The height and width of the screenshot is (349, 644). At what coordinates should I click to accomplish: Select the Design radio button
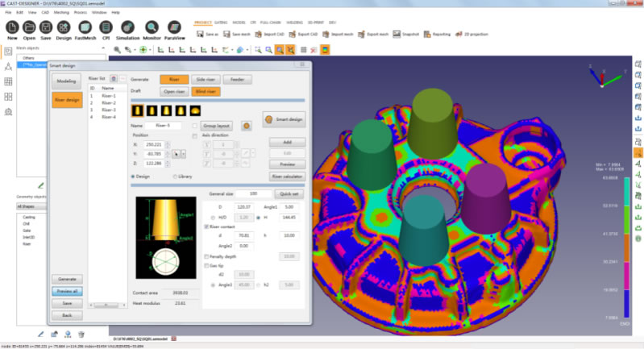(133, 177)
